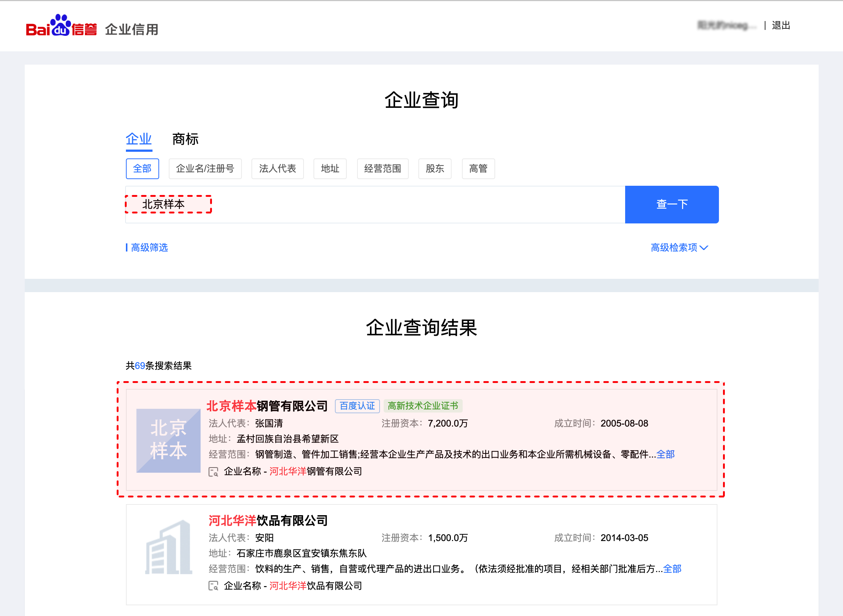
Task: Enable the 法人代表 search filter
Action: 277,168
